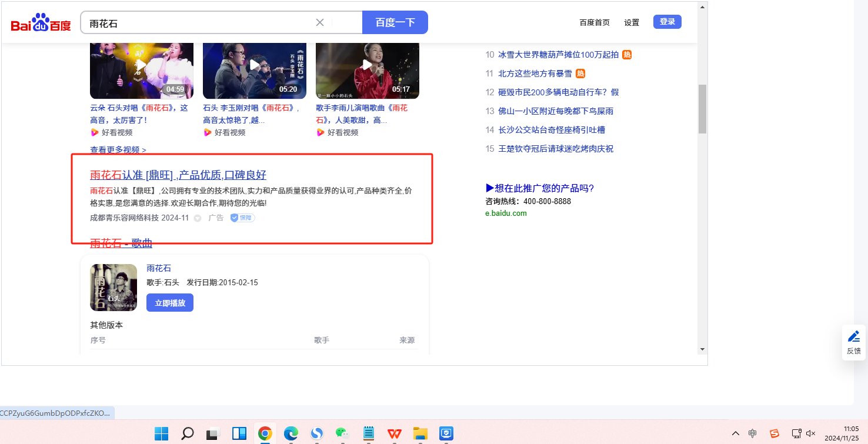Open WeChat from the taskbar
Screen dimensions: 868x444
pos(342,433)
